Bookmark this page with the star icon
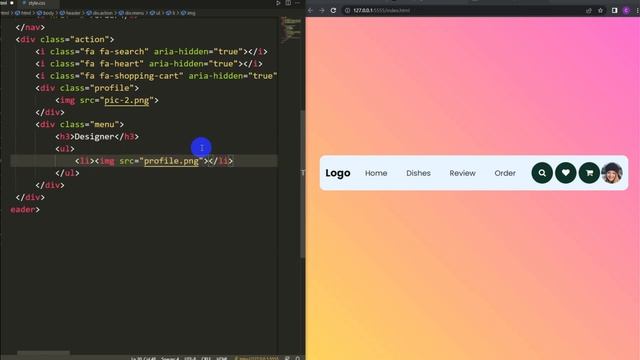Image resolution: width=640 pixels, height=360 pixels. [600, 11]
